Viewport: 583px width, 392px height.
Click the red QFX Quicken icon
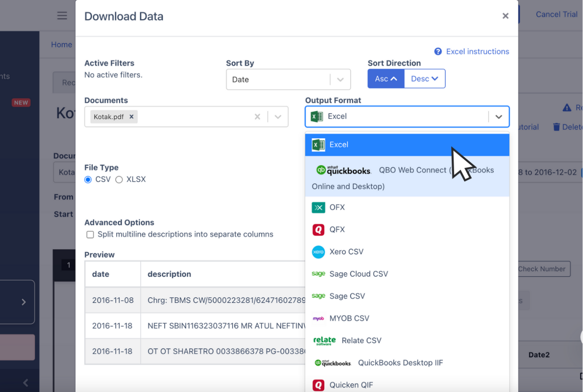318,230
